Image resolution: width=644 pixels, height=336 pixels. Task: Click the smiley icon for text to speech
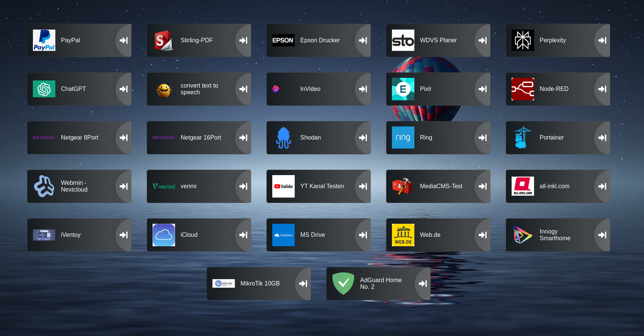[164, 90]
